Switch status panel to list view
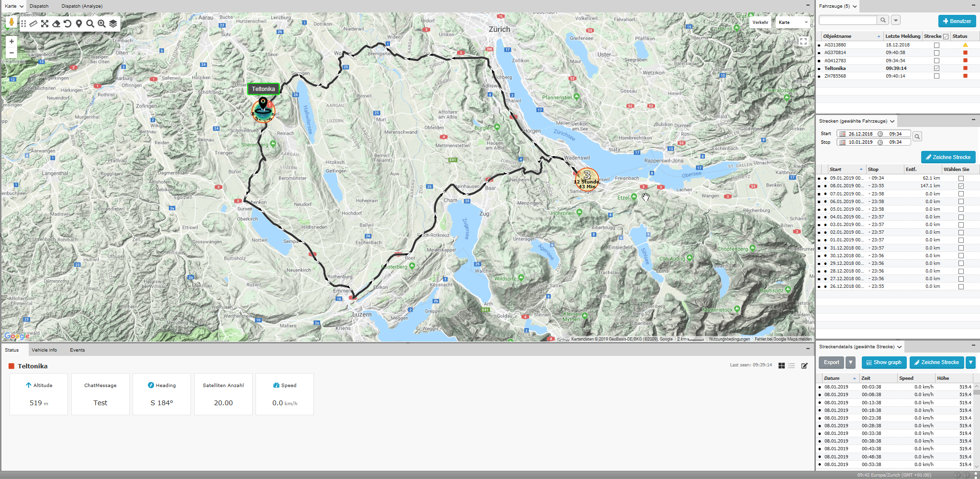980x479 pixels. click(791, 365)
